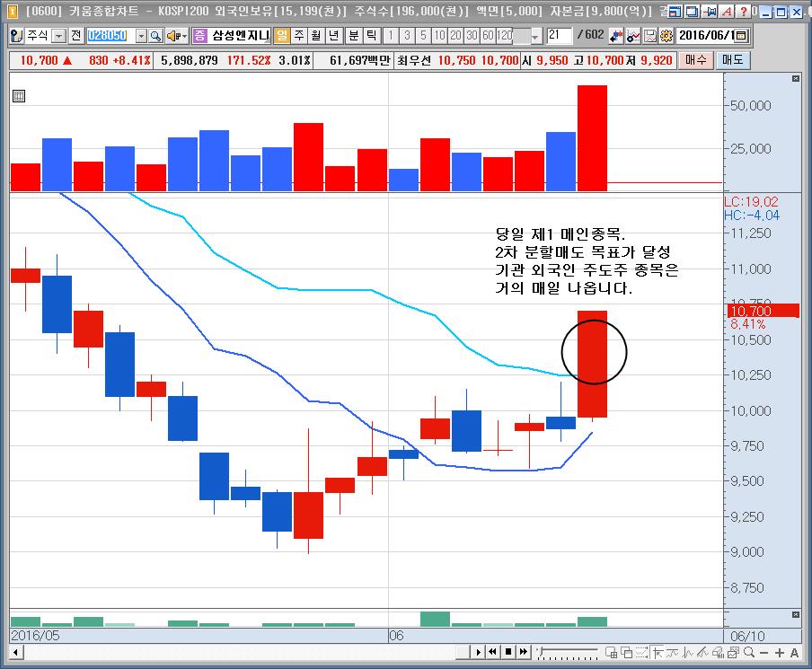Select the 10 interval button
The width and height of the screenshot is (812, 669).
[x=439, y=36]
